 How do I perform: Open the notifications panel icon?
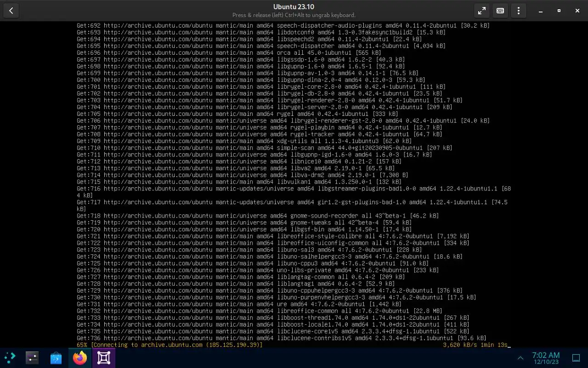[x=576, y=358]
